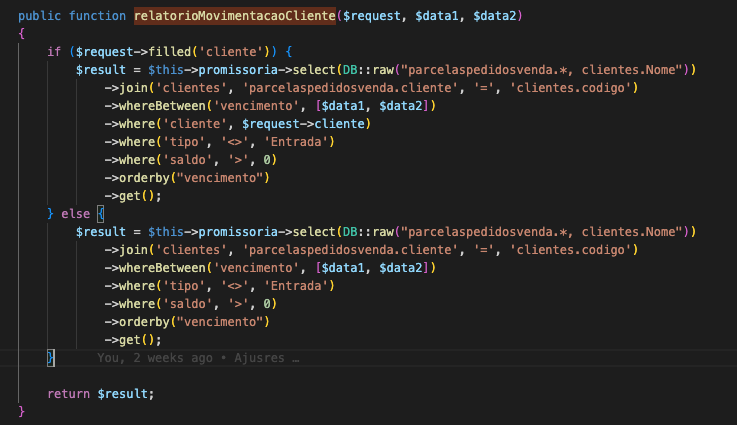Click the highlighted closing brace of else block
This screenshot has height=425, width=737.
(x=50, y=357)
